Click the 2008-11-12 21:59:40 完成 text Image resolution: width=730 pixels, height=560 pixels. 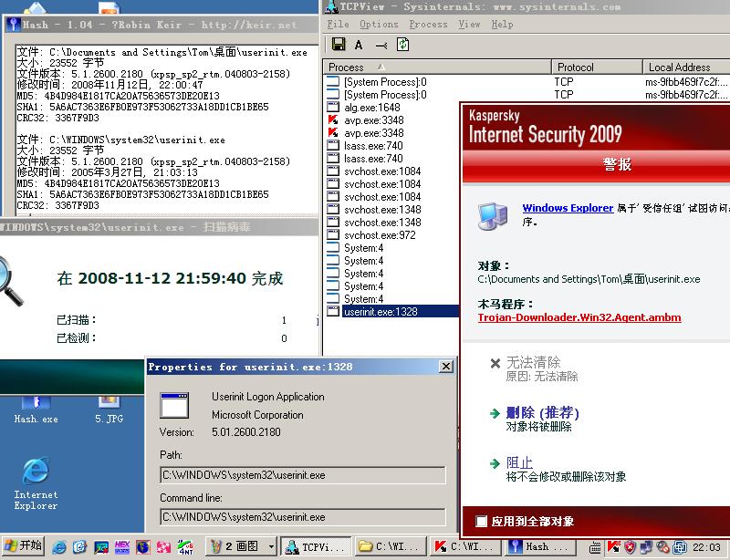pos(181,278)
